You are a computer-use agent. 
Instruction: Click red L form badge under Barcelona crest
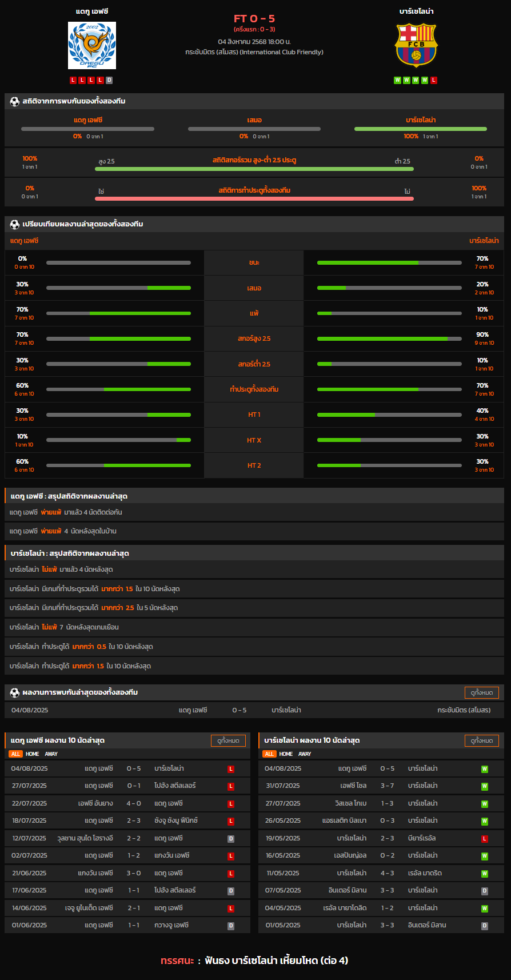pyautogui.click(x=434, y=80)
